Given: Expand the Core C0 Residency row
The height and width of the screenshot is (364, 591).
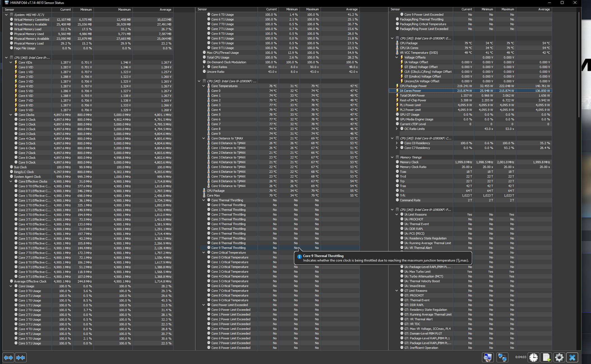Looking at the screenshot, I should (397, 143).
